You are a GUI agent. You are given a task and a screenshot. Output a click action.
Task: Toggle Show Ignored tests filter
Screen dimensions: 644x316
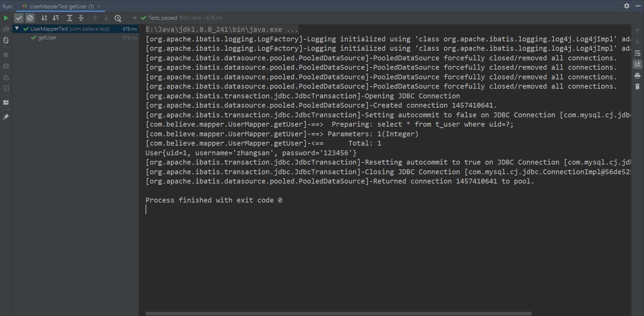click(30, 18)
